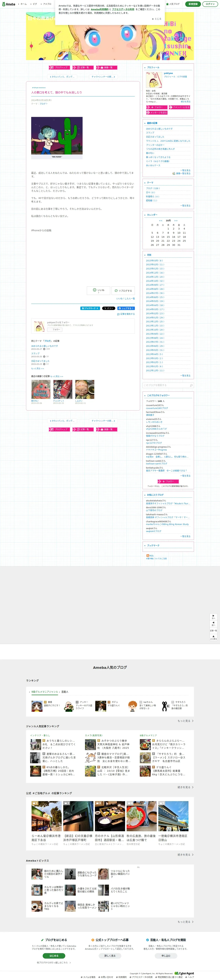Open archive 2015年03月 ( 8 )

[x=155, y=261]
